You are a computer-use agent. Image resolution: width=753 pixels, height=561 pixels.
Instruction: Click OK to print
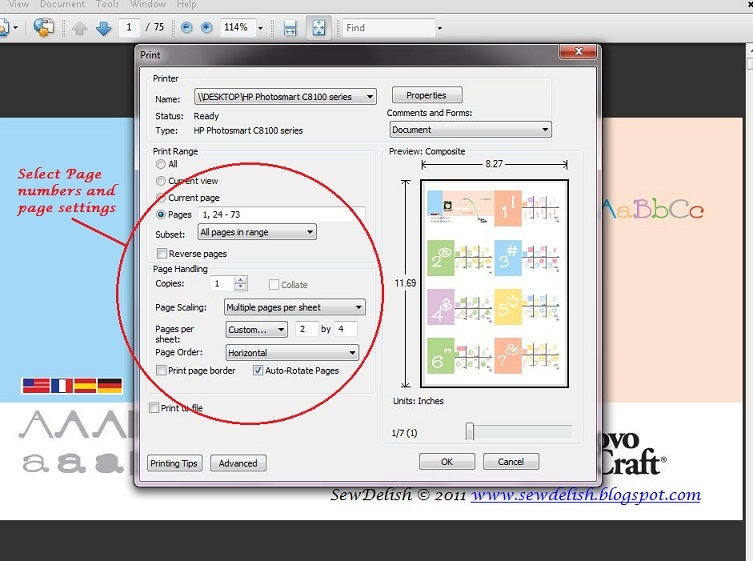(447, 462)
